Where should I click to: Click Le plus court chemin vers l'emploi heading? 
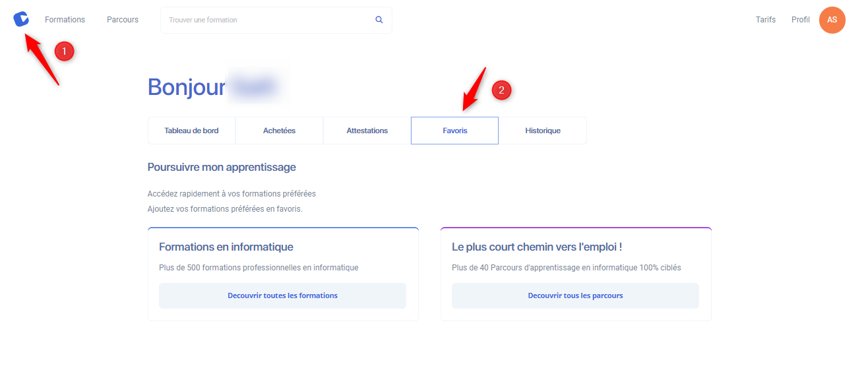tap(537, 247)
